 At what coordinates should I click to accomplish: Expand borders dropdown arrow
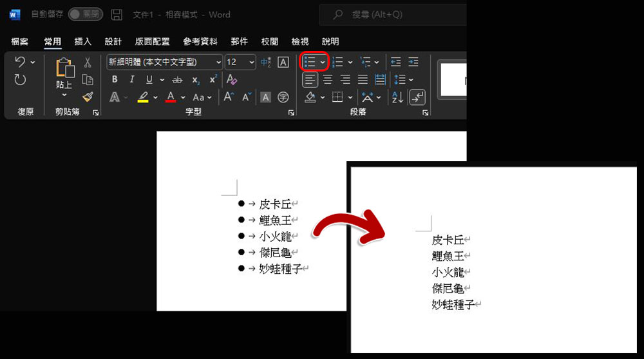(350, 97)
